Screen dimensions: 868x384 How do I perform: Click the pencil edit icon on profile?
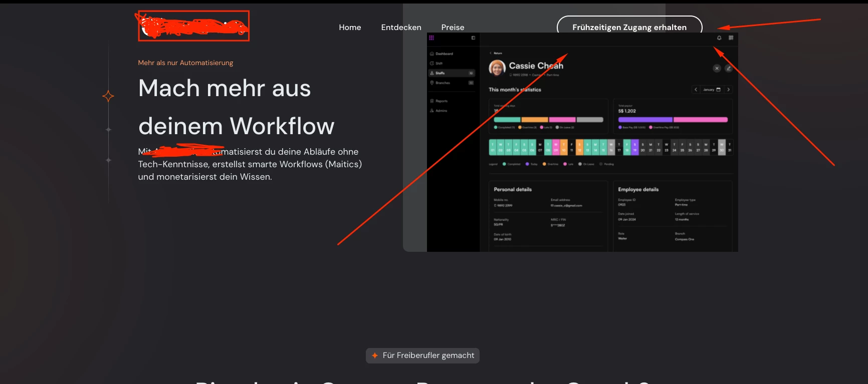click(729, 68)
